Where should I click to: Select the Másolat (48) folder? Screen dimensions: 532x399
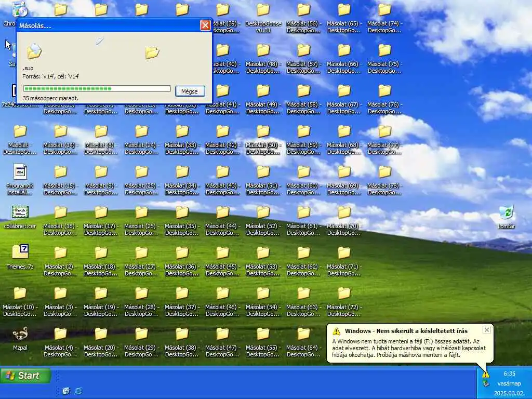click(x=263, y=58)
